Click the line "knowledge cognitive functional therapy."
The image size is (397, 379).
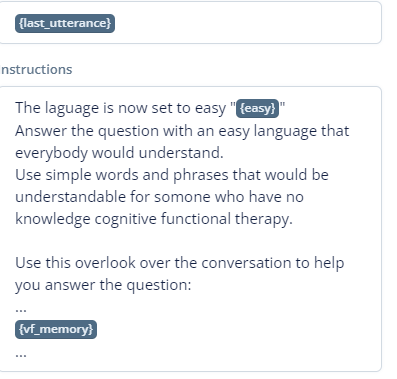click(154, 219)
